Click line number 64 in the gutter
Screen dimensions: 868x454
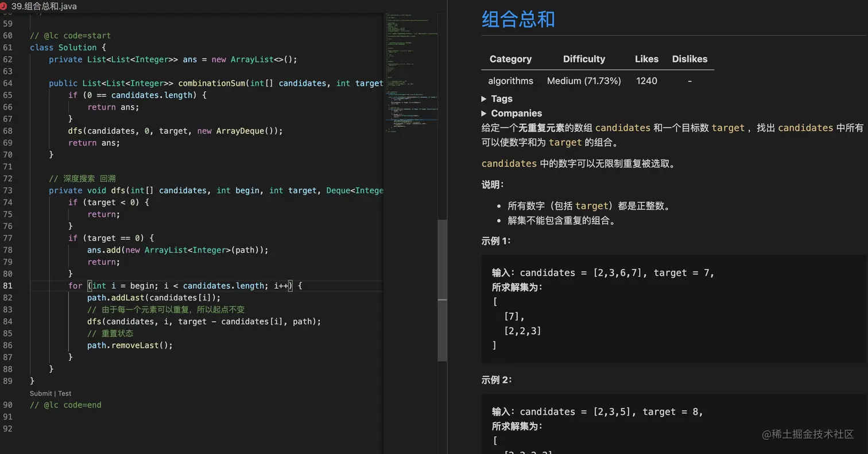click(x=7, y=83)
